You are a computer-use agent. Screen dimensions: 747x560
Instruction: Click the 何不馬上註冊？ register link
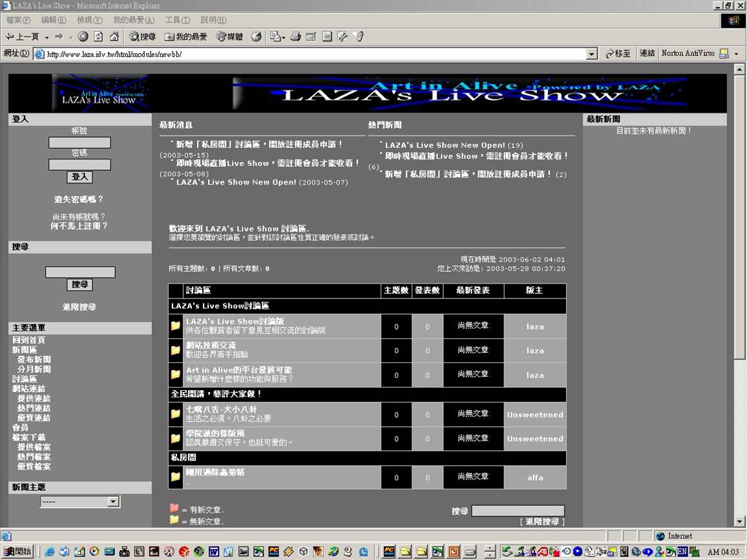pyautogui.click(x=79, y=225)
